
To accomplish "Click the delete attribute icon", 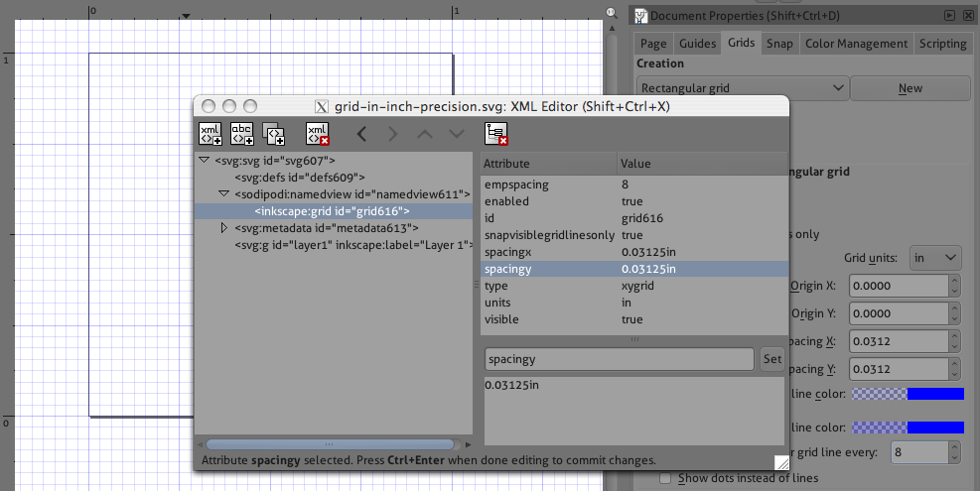I will [x=496, y=134].
